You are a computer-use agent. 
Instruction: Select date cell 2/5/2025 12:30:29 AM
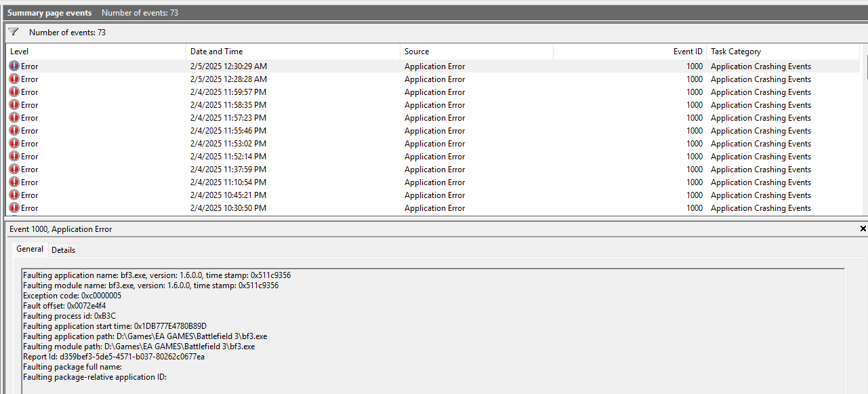click(228, 66)
